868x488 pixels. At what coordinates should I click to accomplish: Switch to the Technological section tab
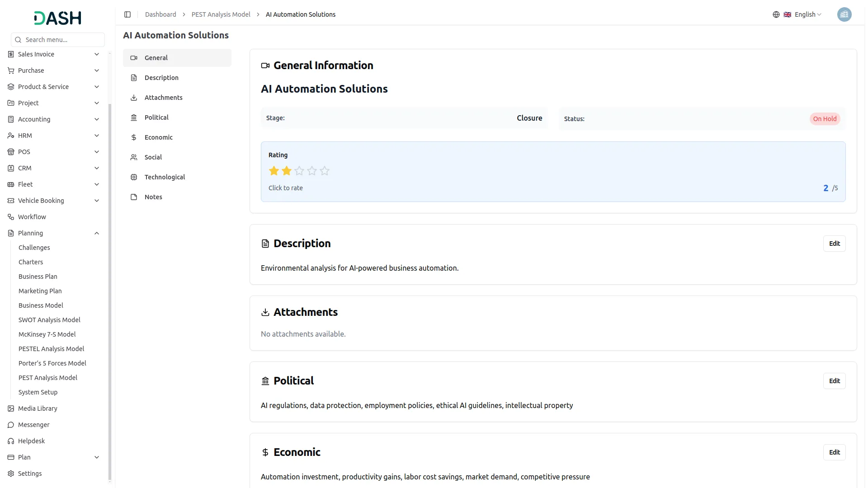(165, 177)
